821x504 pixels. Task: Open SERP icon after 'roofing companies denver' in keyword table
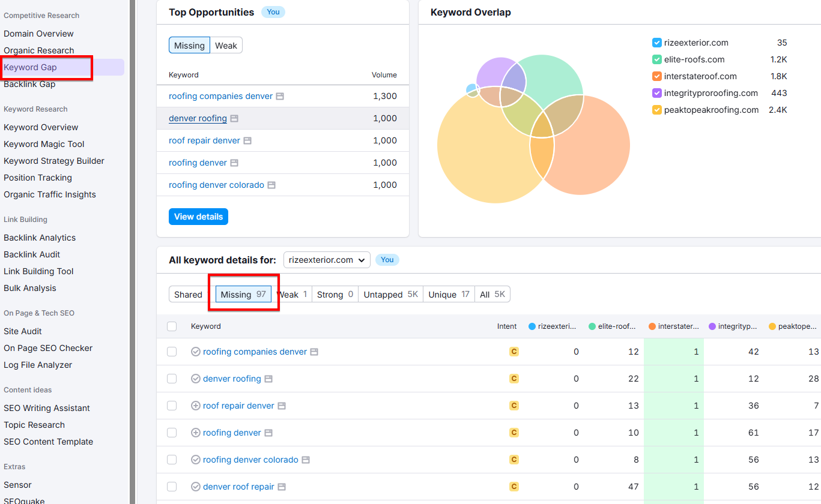(x=314, y=352)
